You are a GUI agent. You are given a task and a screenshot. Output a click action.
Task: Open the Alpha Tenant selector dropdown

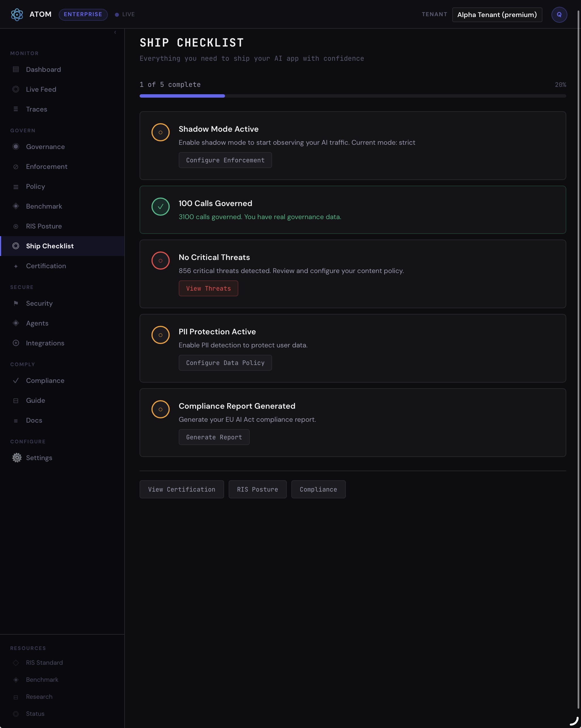[x=497, y=14]
